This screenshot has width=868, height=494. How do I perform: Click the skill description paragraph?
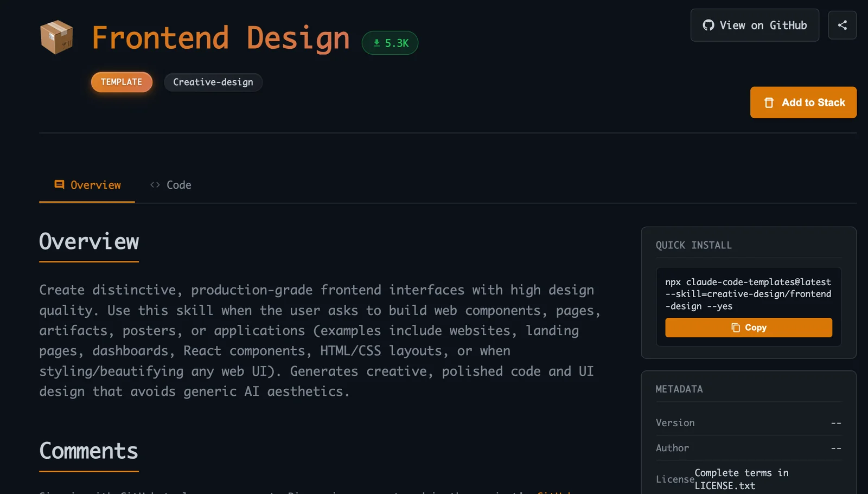coord(320,341)
